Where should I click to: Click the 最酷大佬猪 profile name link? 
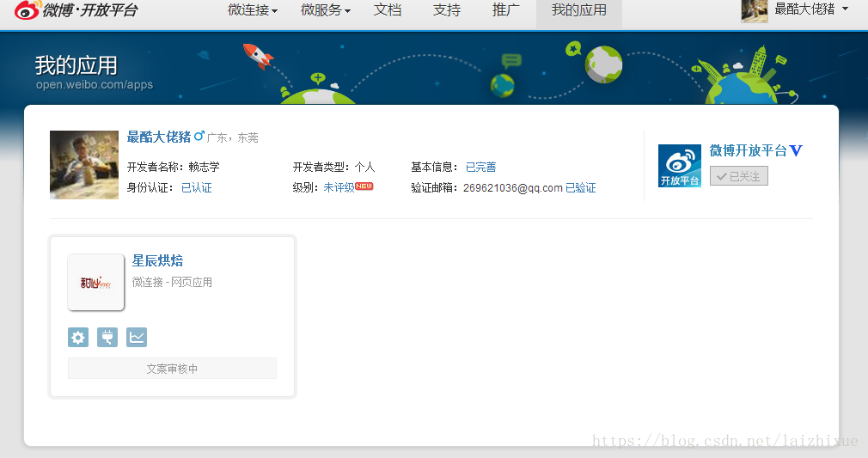point(159,137)
